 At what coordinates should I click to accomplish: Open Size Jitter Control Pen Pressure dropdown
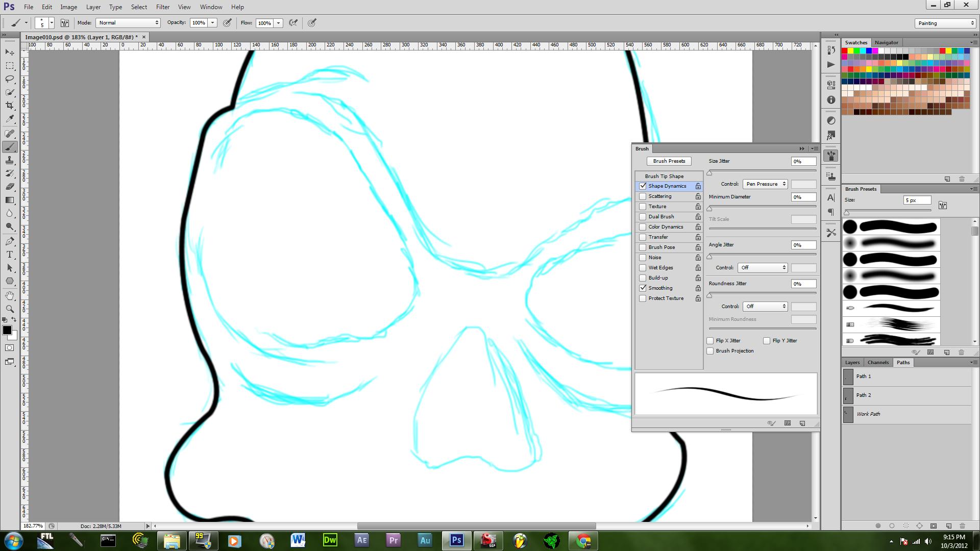click(x=765, y=184)
